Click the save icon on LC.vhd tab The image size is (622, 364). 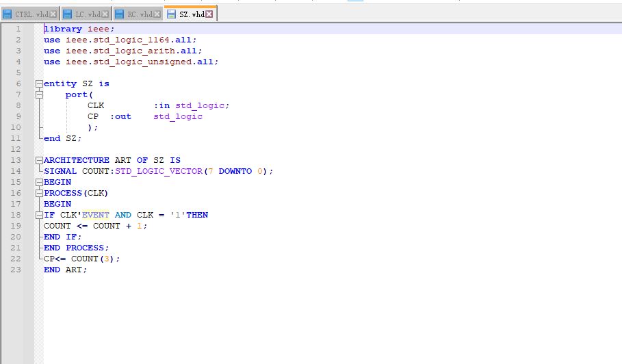[x=68, y=14]
